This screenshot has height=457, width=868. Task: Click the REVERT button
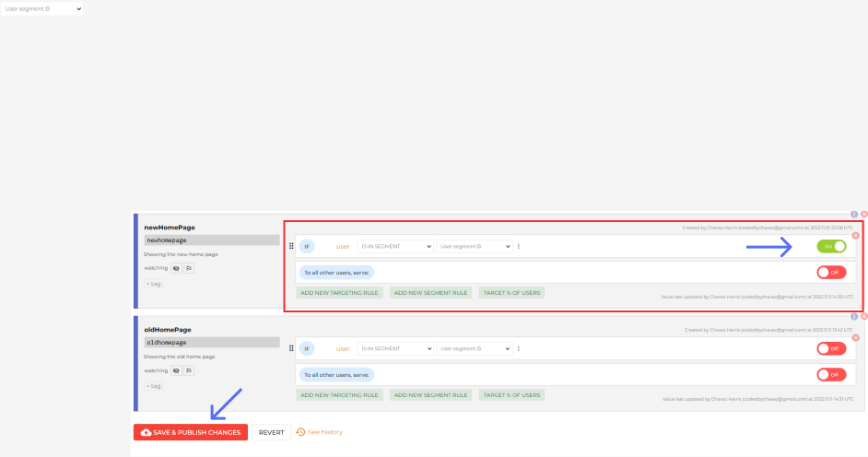click(x=271, y=432)
